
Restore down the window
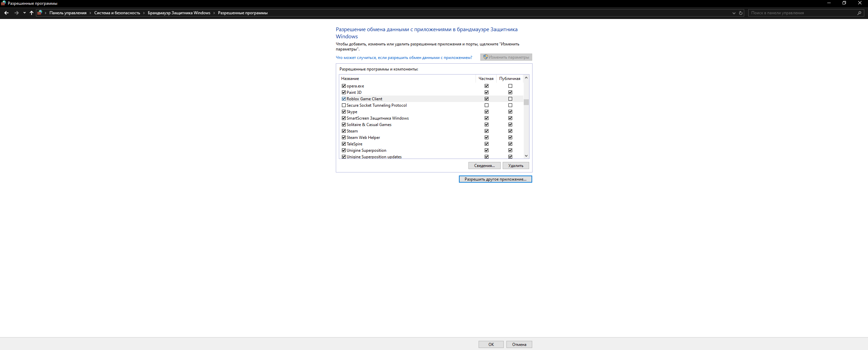(x=844, y=3)
